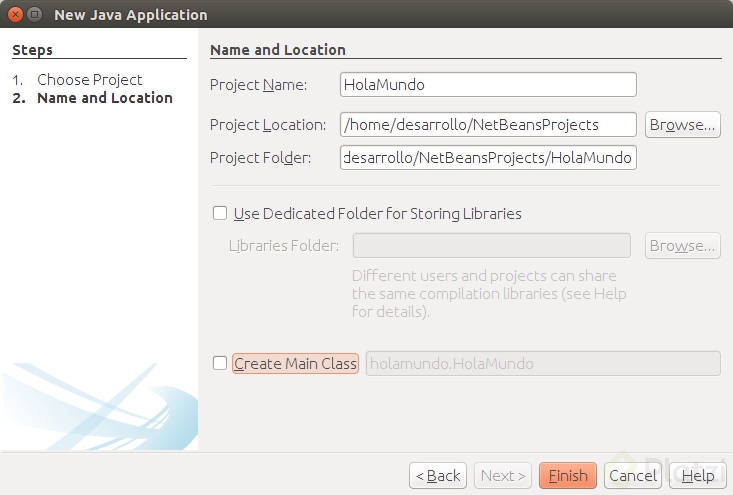The height and width of the screenshot is (495, 733).
Task: Maximize the New Java Application window
Action: [34, 14]
